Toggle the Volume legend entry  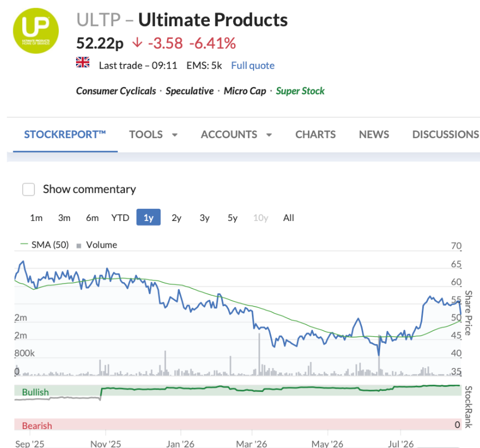97,245
